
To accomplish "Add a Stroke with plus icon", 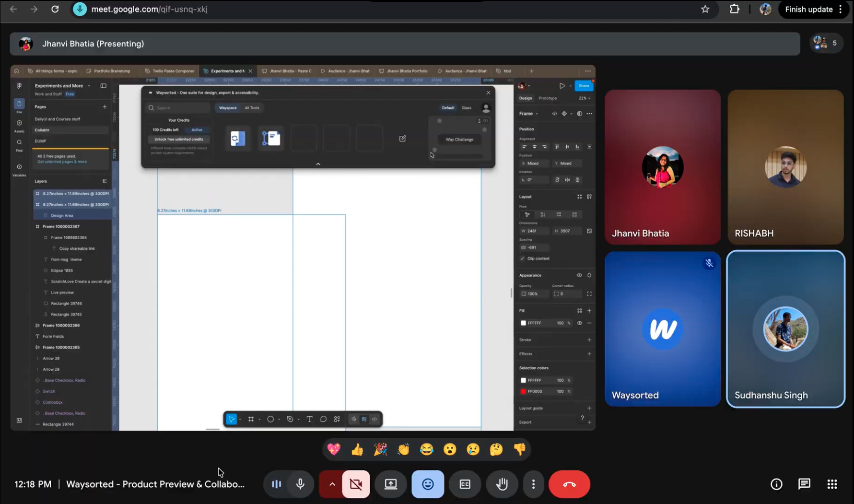I will (589, 340).
